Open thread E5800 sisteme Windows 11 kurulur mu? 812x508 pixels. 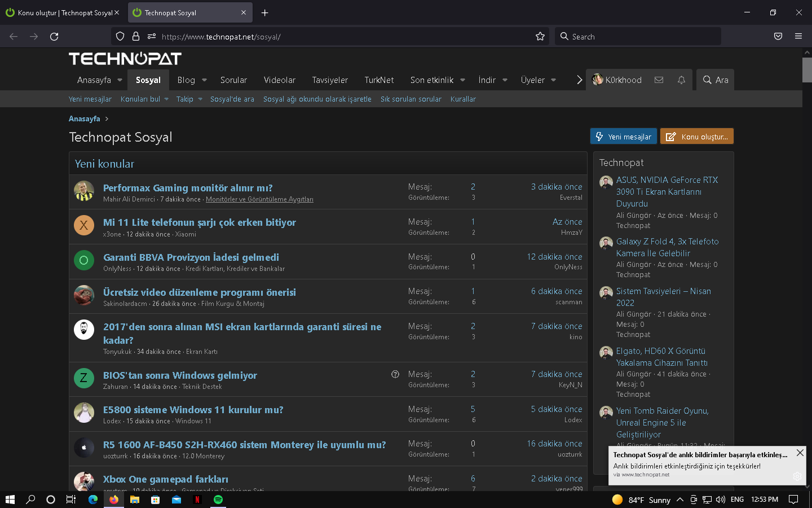(193, 410)
